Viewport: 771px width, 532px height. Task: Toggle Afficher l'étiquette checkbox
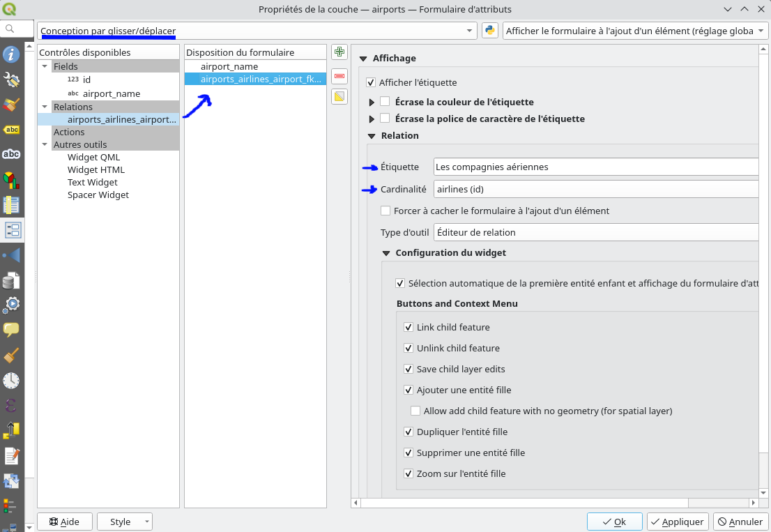[x=371, y=82]
